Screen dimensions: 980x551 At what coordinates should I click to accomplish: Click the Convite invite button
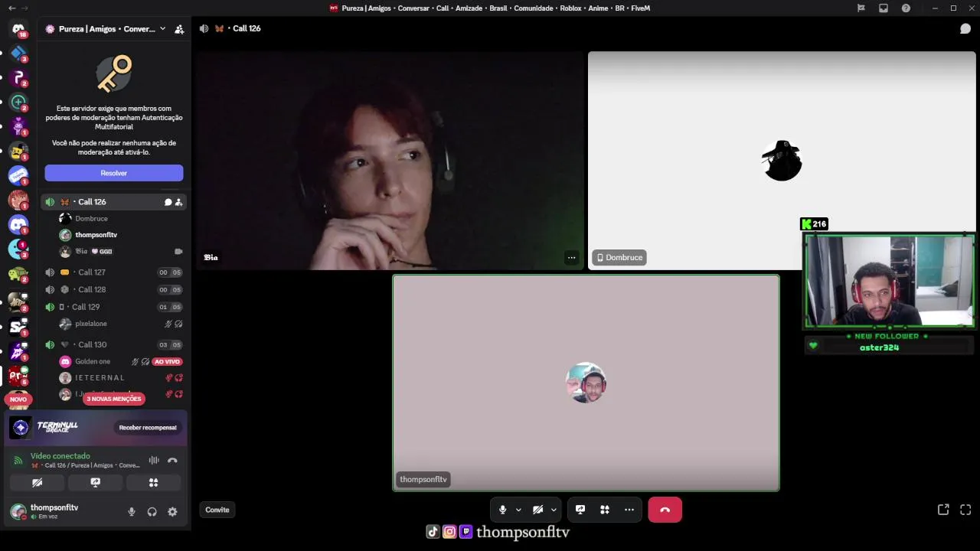point(217,510)
